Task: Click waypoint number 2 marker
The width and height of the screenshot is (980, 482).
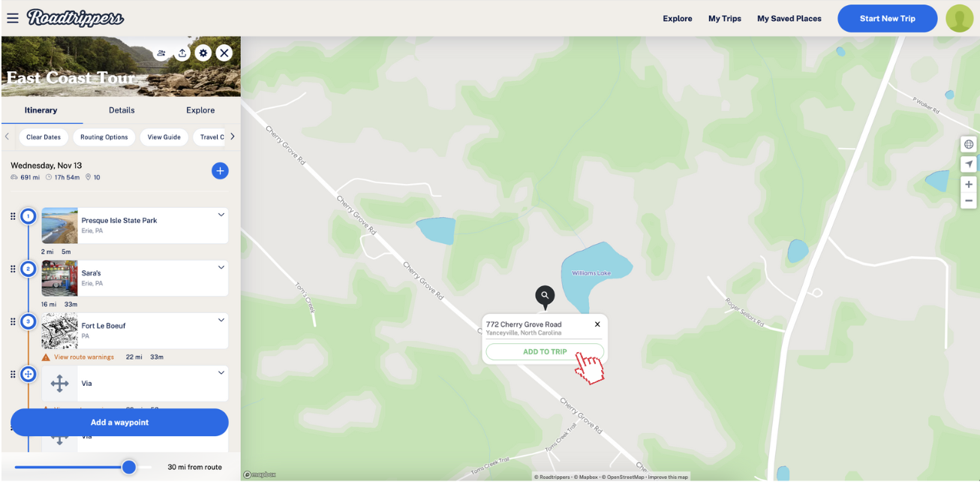Action: (x=29, y=269)
